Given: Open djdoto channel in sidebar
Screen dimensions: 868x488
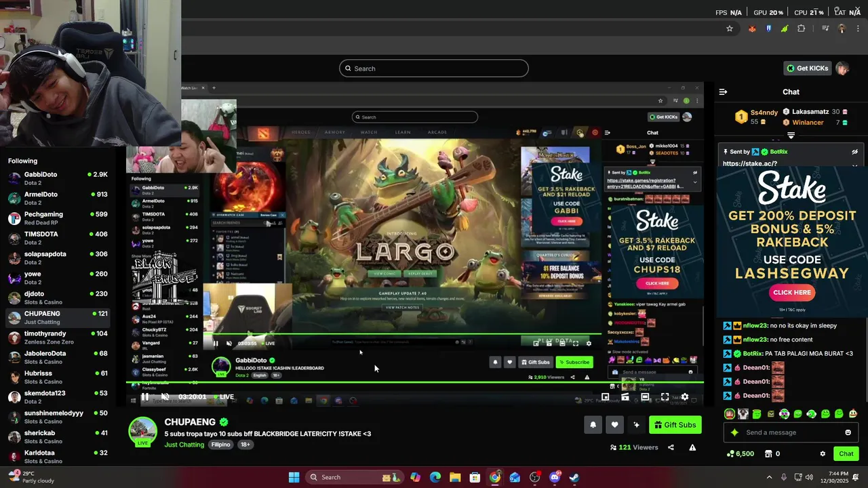Looking at the screenshot, I should tap(58, 298).
